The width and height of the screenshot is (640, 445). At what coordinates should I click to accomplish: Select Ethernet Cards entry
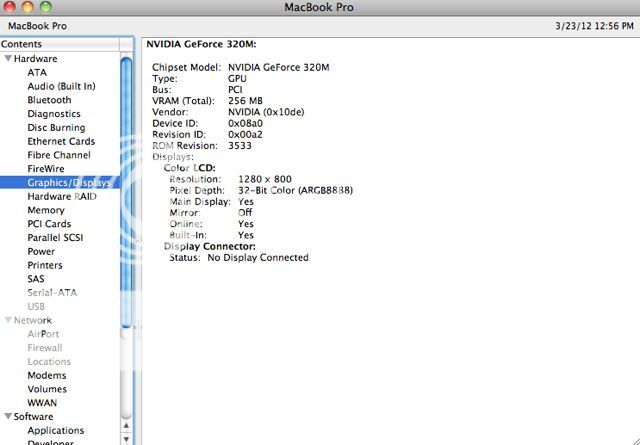coord(61,141)
